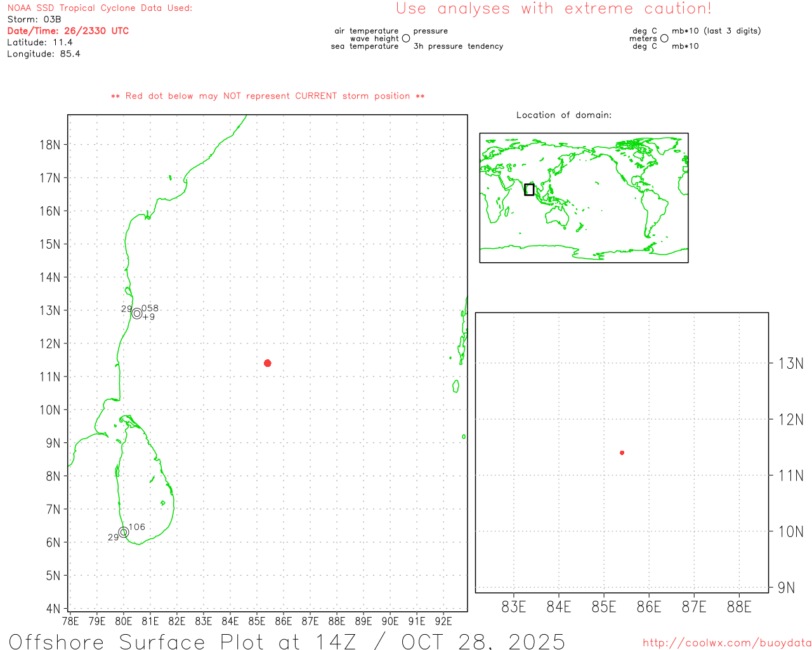This screenshot has width=812, height=650.
Task: Click the NOAA SSD Tropical Cyclone Data heading
Action: 100,8
